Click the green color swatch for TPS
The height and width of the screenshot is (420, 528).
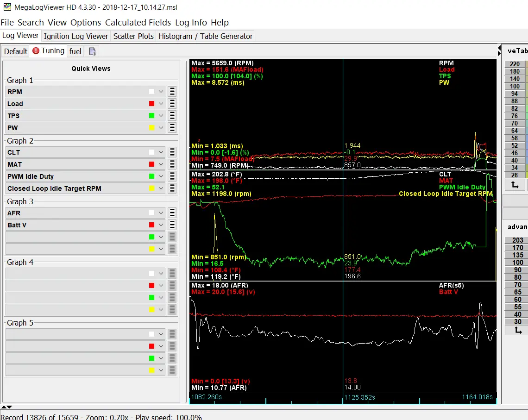pyautogui.click(x=151, y=116)
